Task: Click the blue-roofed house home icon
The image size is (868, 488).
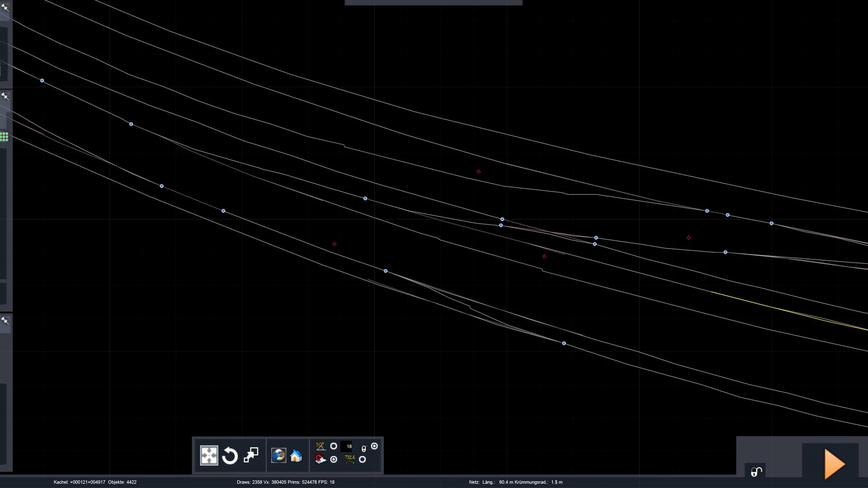Action: tap(296, 455)
